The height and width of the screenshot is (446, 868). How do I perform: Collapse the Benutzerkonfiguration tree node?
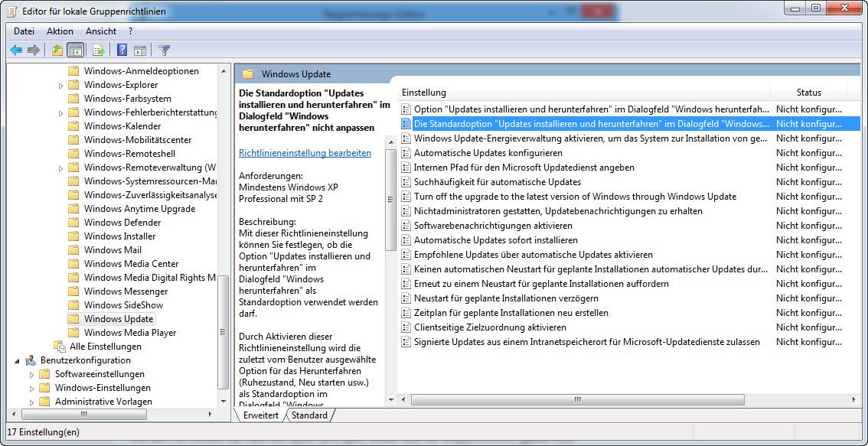(17, 361)
